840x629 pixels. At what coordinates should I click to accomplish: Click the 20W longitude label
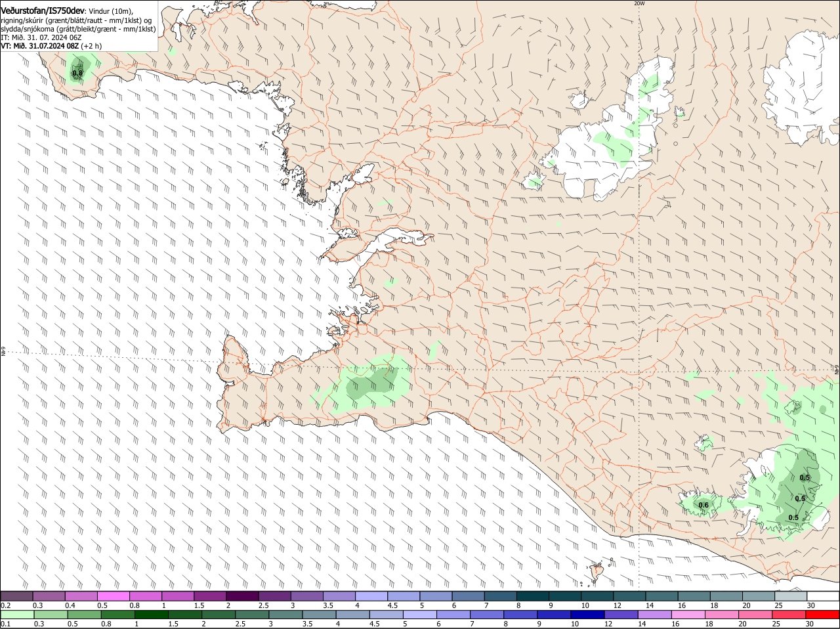click(x=639, y=3)
